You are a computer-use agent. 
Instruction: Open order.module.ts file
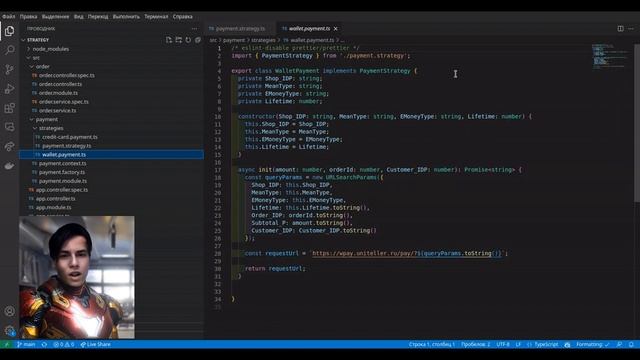click(x=58, y=93)
